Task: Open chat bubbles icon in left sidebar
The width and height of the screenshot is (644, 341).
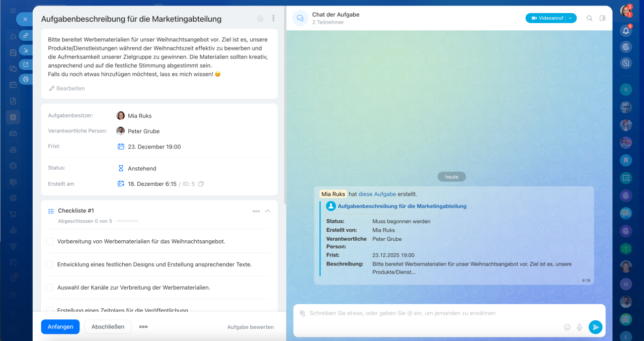Action: [13, 69]
